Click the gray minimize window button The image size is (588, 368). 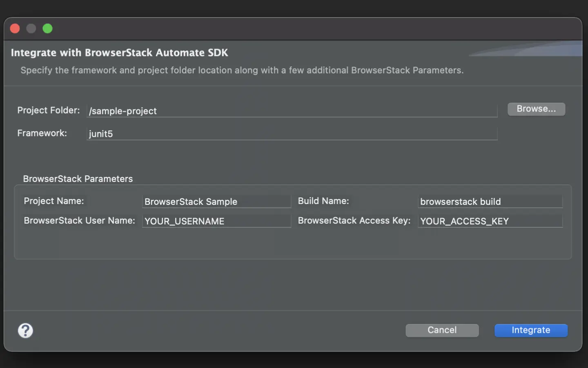[x=31, y=29]
